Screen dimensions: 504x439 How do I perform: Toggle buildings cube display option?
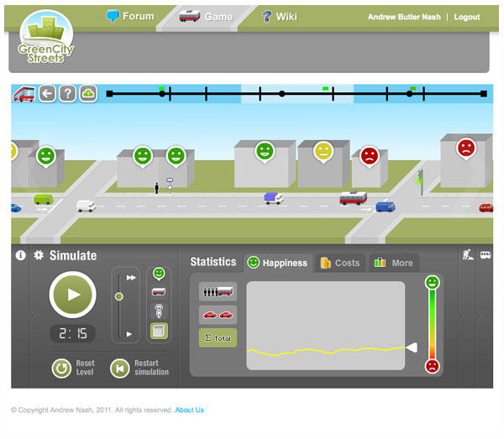click(159, 331)
